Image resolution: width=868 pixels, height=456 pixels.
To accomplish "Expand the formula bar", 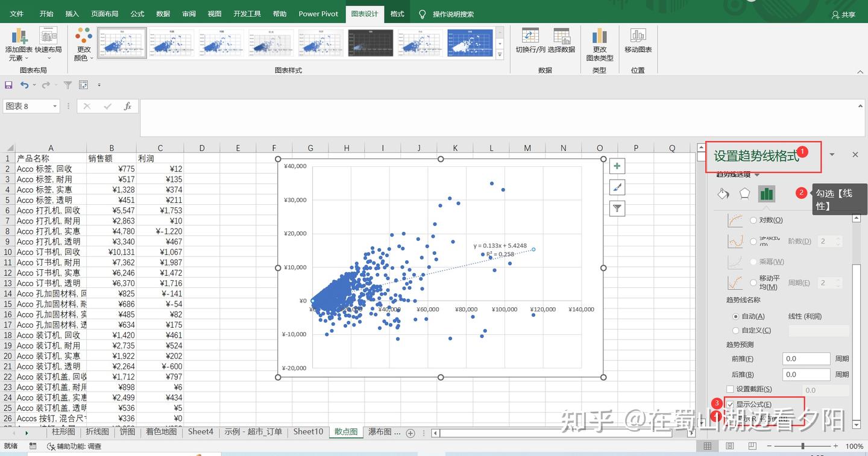I will pos(861,106).
